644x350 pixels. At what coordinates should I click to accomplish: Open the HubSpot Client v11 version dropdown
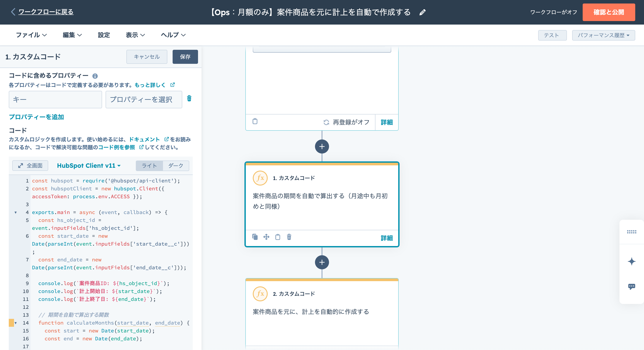(x=89, y=166)
